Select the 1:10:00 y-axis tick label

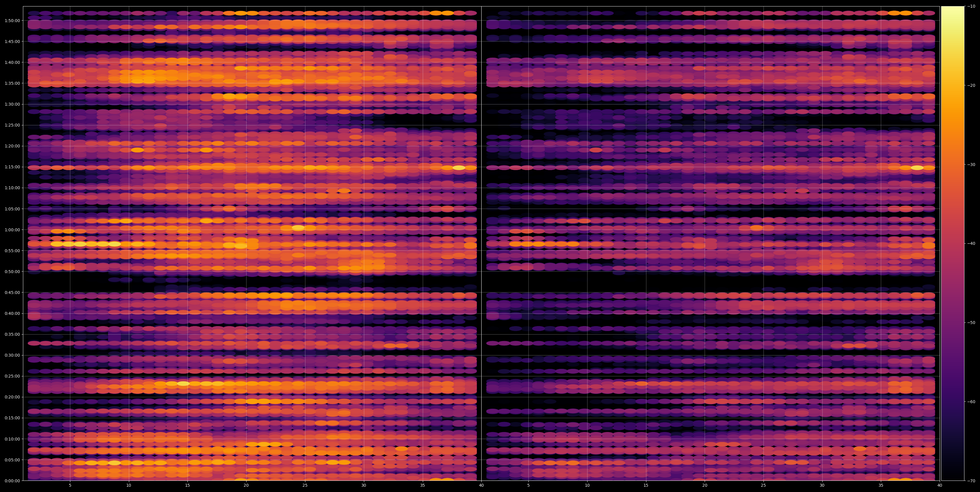13,188
